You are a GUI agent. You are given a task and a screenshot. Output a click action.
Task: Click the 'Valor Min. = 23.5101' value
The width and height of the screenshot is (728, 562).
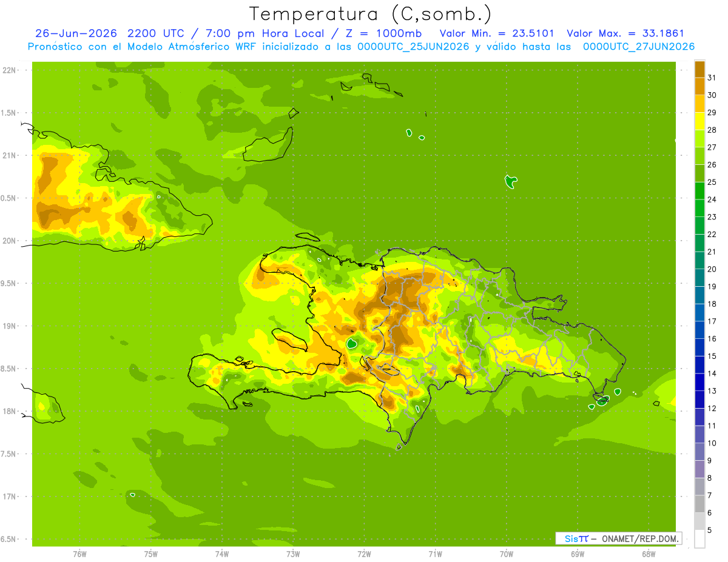[x=497, y=33]
